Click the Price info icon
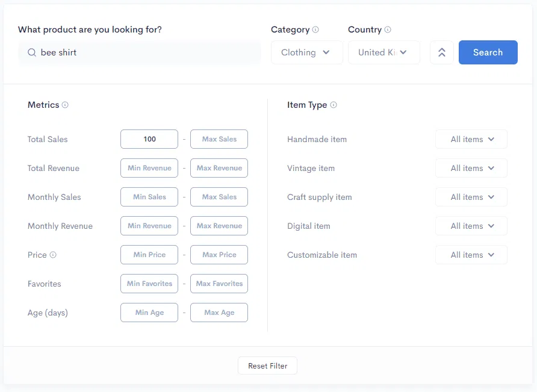This screenshot has width=537, height=392. click(54, 255)
